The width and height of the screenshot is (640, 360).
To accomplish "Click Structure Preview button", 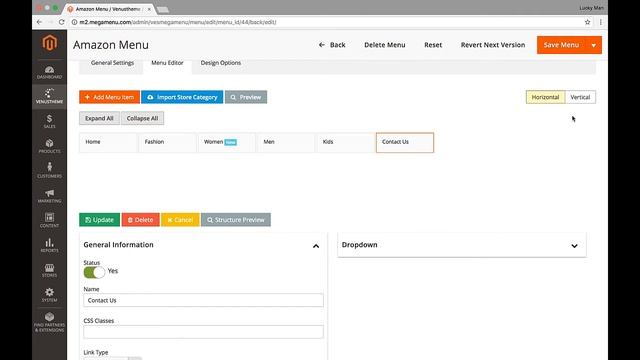I will coord(236,220).
